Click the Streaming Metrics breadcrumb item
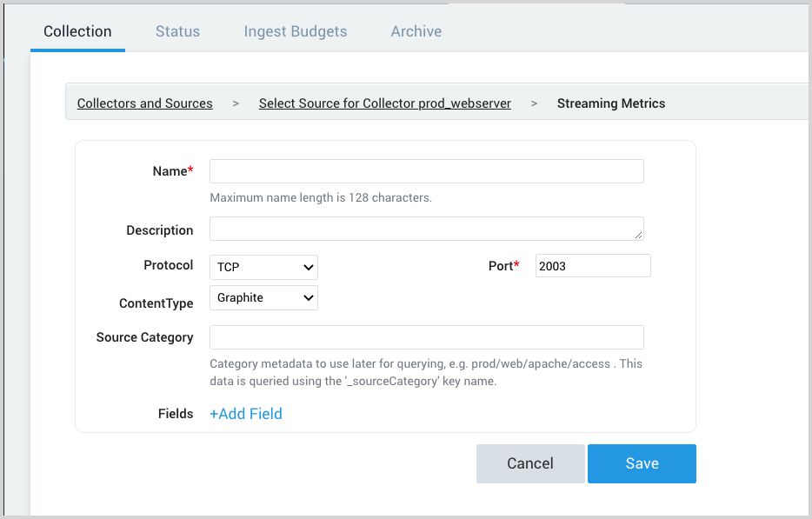Screen dimensions: 812x519 coord(610,103)
